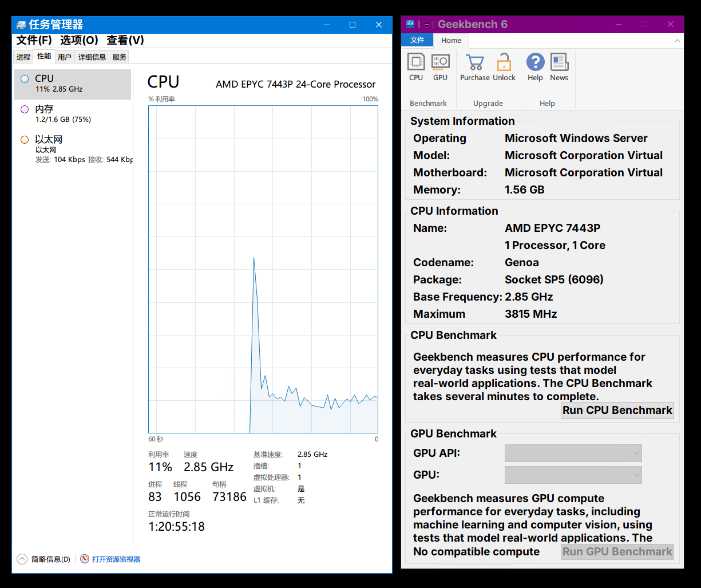Select the 以太网 network entry
701x588 pixels.
point(73,149)
